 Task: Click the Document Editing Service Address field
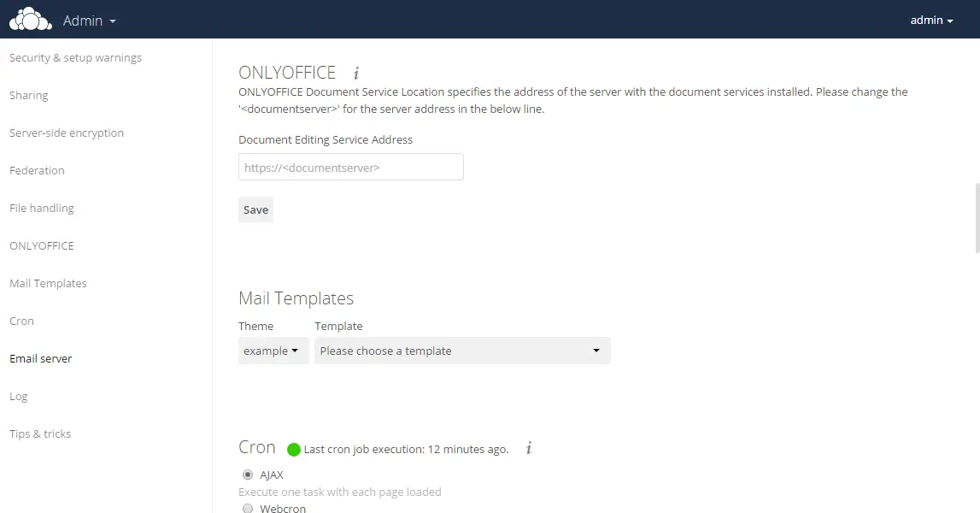(x=350, y=167)
